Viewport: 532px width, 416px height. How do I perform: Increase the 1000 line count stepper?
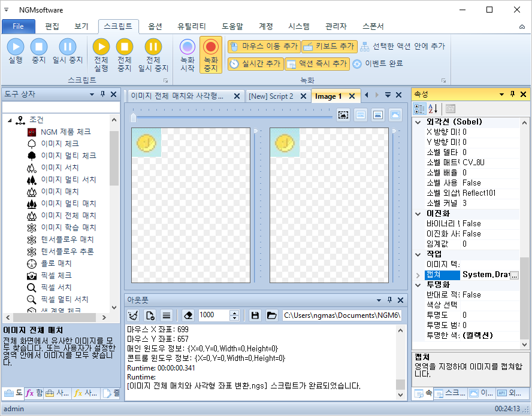coord(234,313)
